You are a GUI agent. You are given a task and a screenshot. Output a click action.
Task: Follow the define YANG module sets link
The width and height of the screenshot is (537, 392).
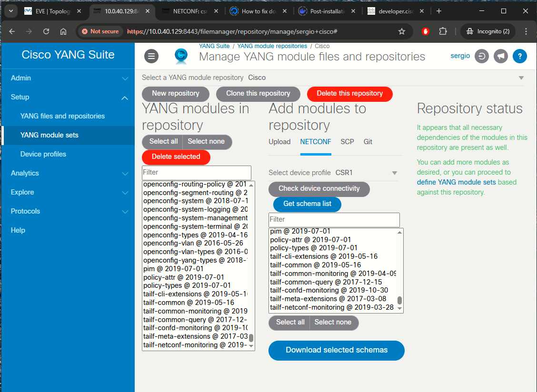(456, 183)
